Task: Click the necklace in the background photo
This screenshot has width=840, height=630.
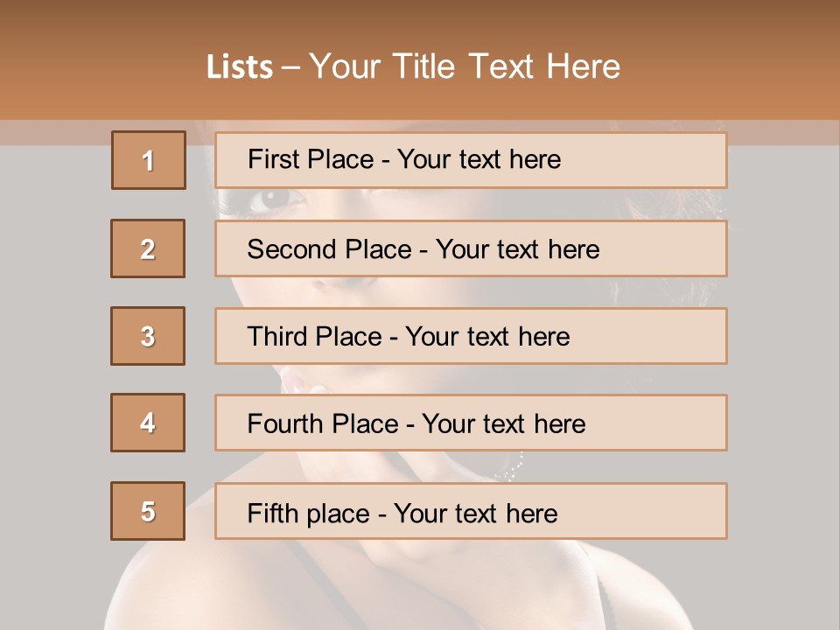Action: [x=512, y=468]
